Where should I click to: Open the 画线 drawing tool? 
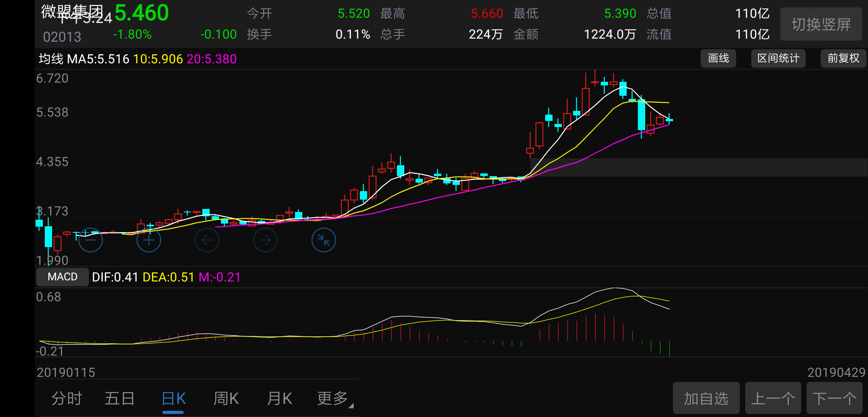pos(718,58)
